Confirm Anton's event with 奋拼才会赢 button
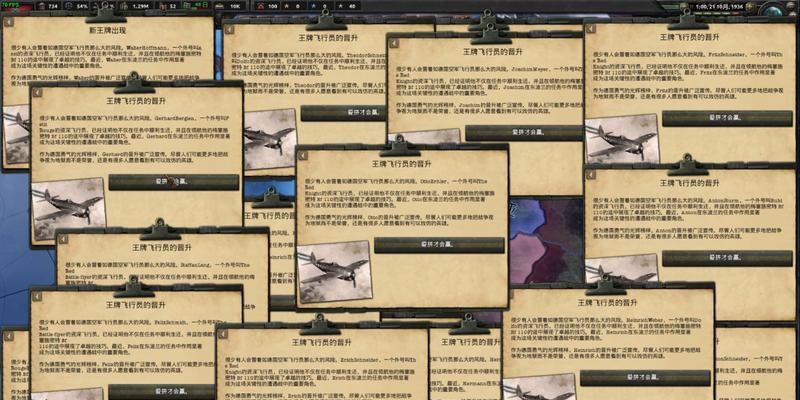Viewport: 800px width, 400px height. (x=727, y=258)
